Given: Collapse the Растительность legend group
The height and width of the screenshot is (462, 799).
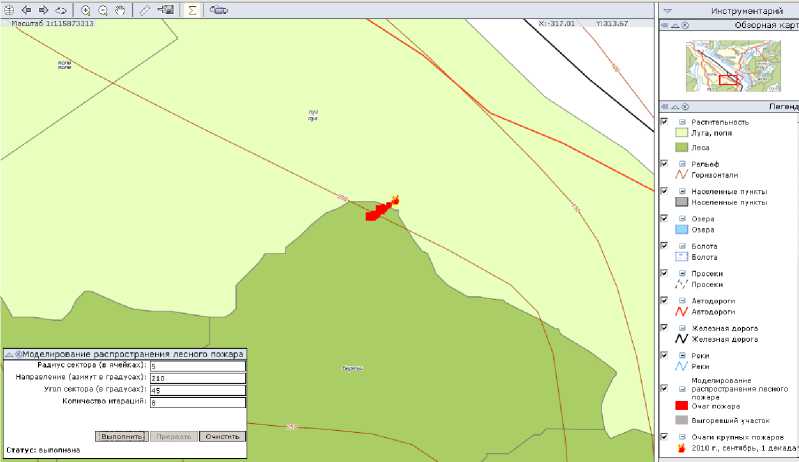Looking at the screenshot, I should [x=682, y=122].
